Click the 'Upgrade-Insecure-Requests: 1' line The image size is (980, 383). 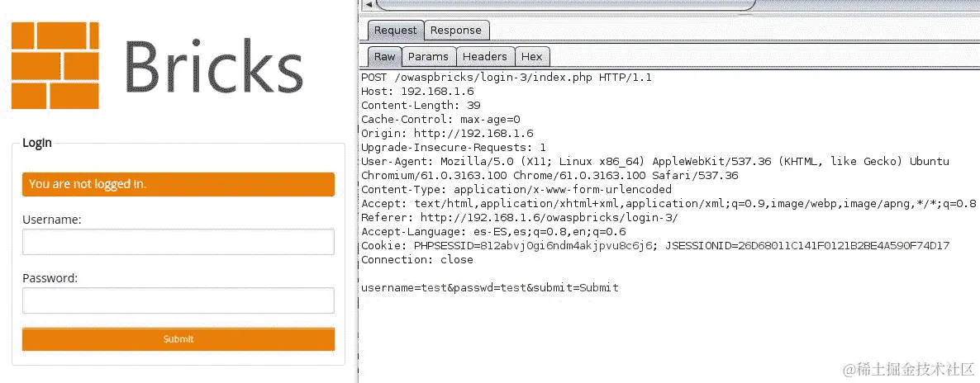454,148
